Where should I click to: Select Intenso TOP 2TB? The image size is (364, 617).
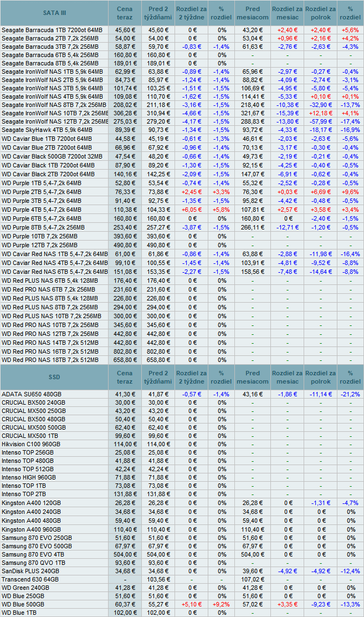(24, 494)
